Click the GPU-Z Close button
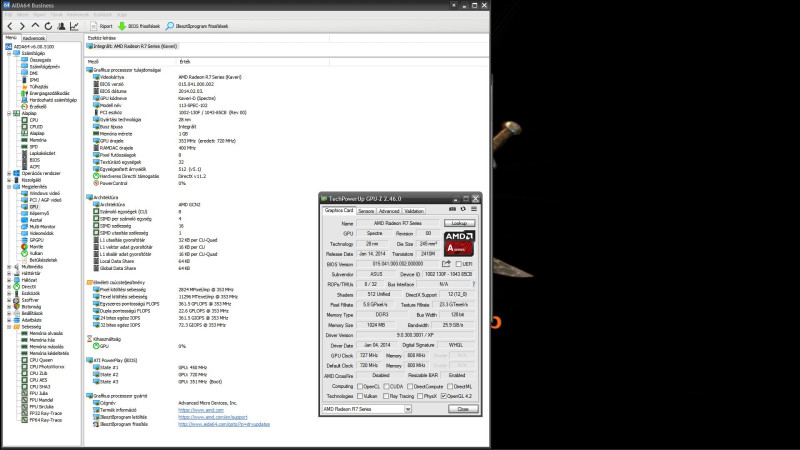800x450 pixels. 463,409
